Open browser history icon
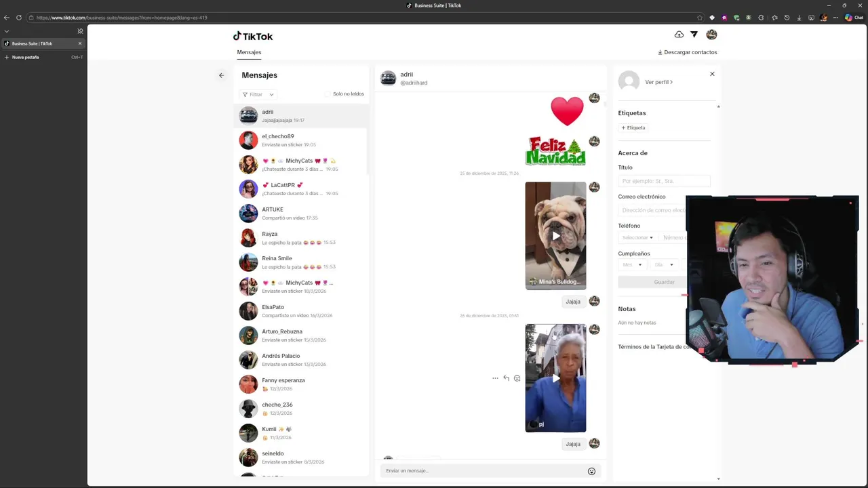 pyautogui.click(x=787, y=18)
